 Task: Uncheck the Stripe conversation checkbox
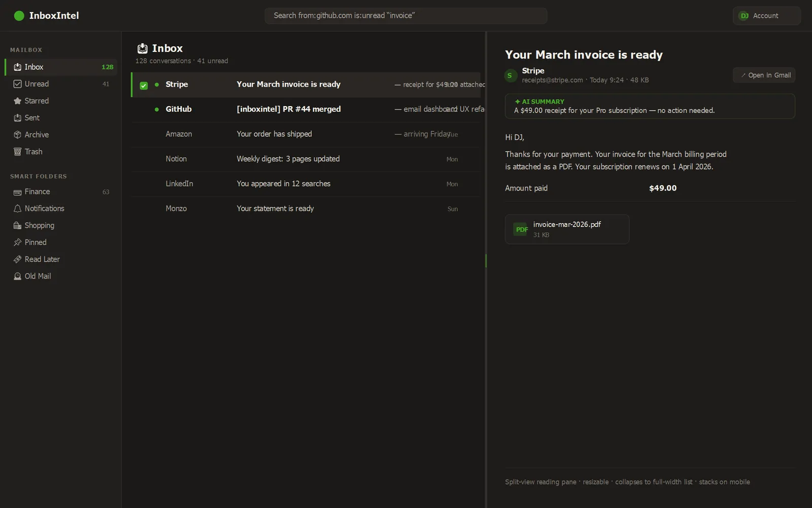[144, 85]
